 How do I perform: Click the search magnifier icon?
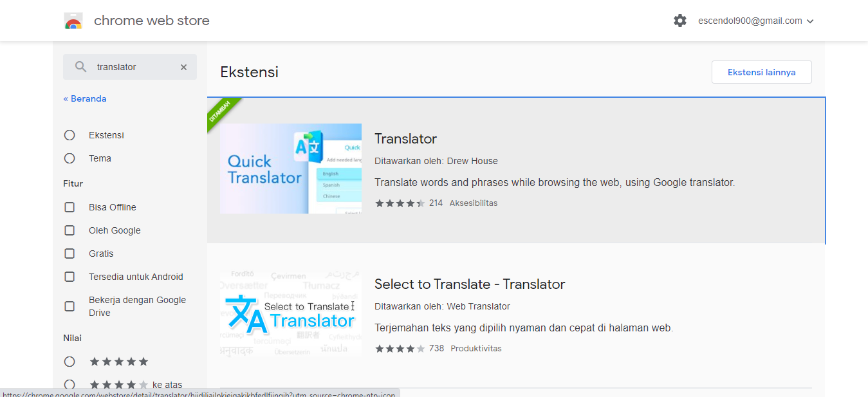pyautogui.click(x=80, y=67)
